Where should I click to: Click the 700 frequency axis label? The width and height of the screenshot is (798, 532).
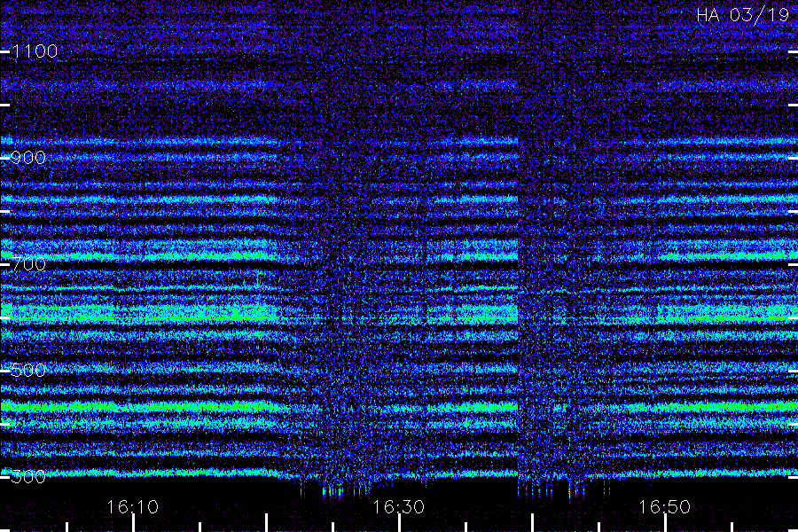tap(28, 263)
